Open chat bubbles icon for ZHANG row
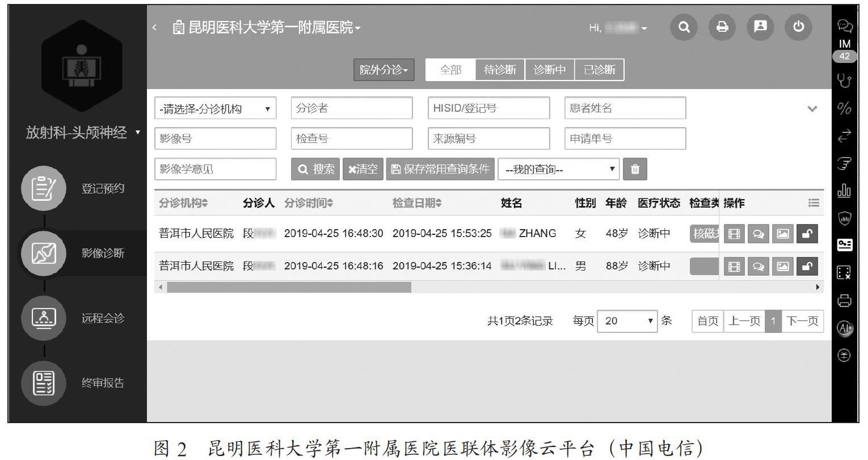The width and height of the screenshot is (868, 460). (x=759, y=234)
